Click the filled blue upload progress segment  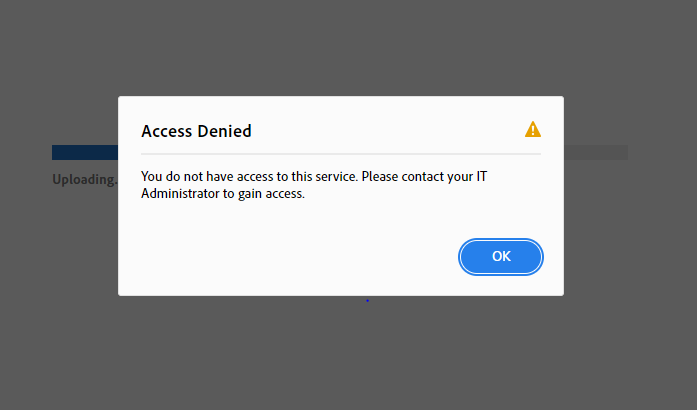[85, 153]
